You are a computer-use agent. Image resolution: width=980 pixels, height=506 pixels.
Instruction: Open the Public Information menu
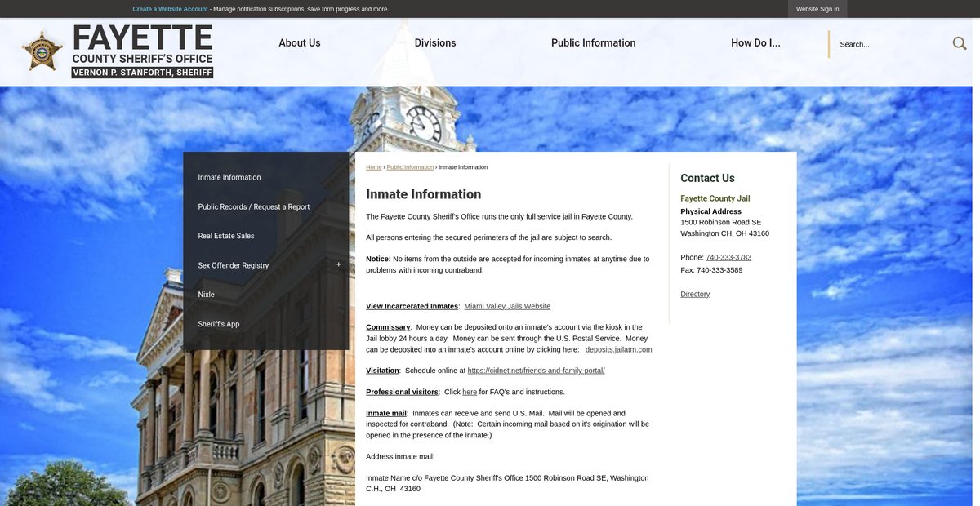click(594, 43)
